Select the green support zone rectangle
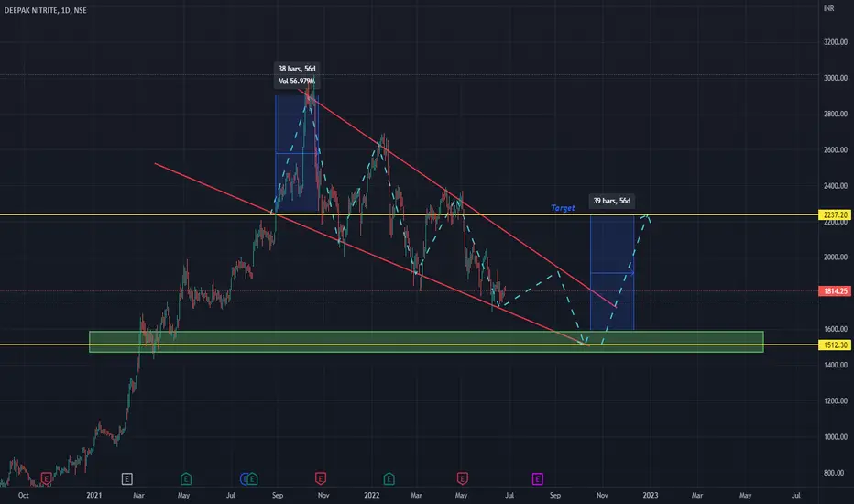The width and height of the screenshot is (854, 504). pyautogui.click(x=426, y=342)
